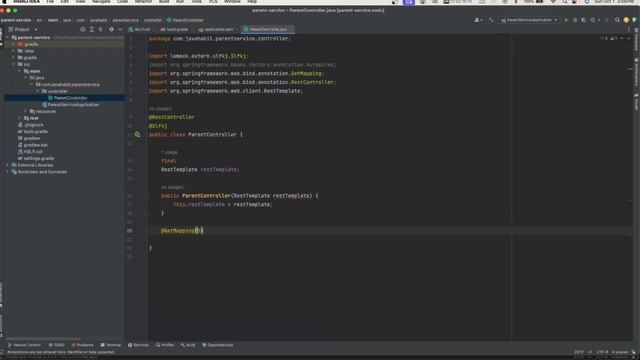
Task: Open ParentServiceApplication run configuration dropdown
Action: coord(529,20)
